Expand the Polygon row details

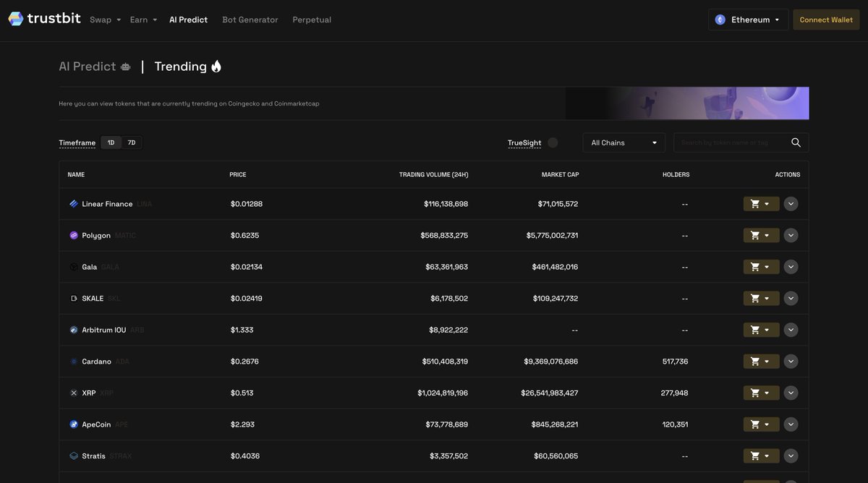click(x=791, y=236)
